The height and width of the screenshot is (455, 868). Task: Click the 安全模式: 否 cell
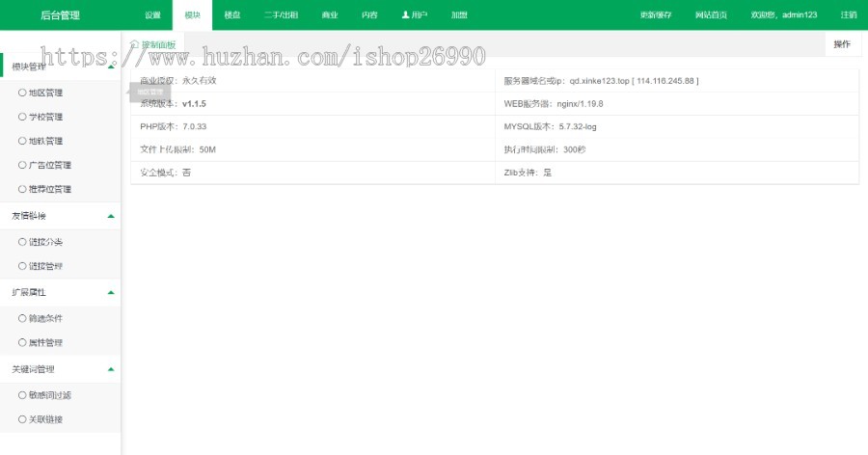click(x=312, y=173)
